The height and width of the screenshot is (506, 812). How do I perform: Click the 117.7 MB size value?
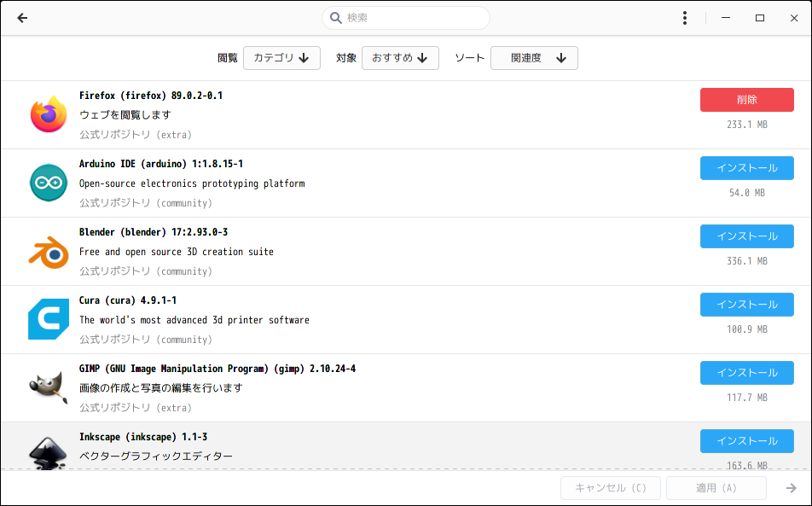pyautogui.click(x=747, y=398)
